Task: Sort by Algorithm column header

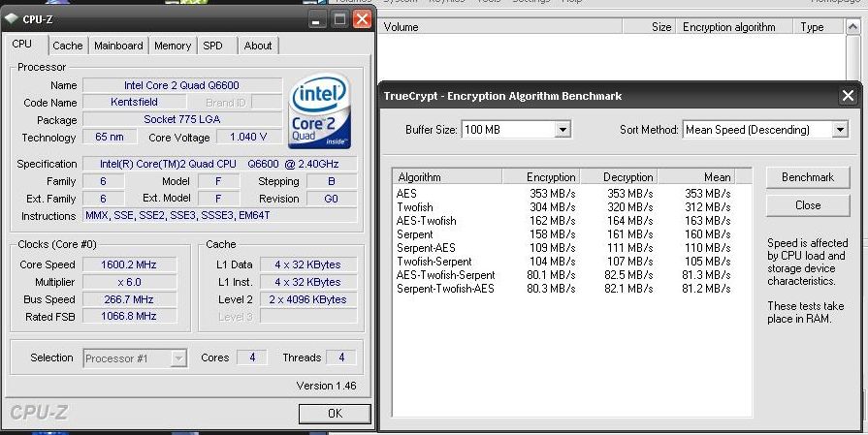Action: (x=447, y=177)
